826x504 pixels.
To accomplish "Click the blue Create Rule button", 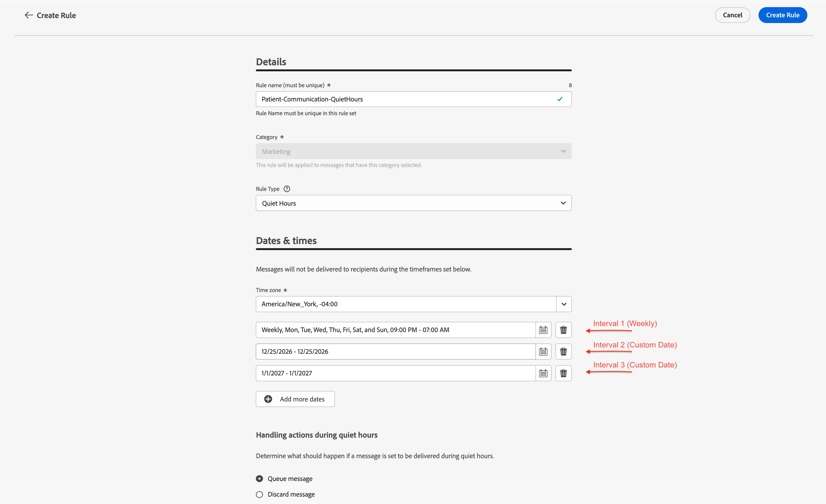I will point(782,15).
